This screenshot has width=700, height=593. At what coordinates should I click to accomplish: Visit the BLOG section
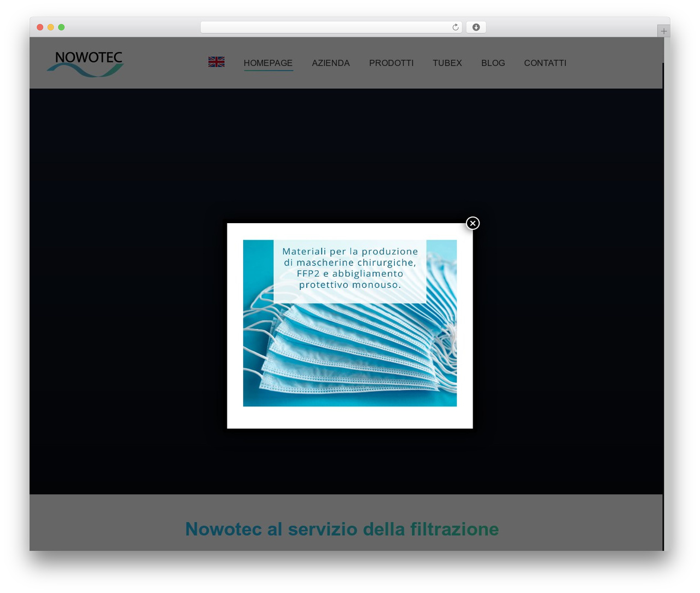[x=493, y=63]
